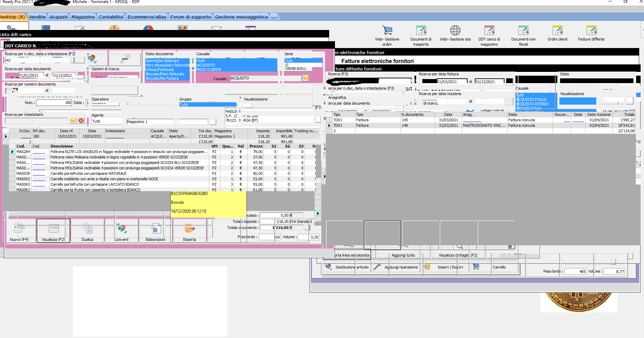Click Sostituzione articolo button
The image size is (644, 338).
347,267
